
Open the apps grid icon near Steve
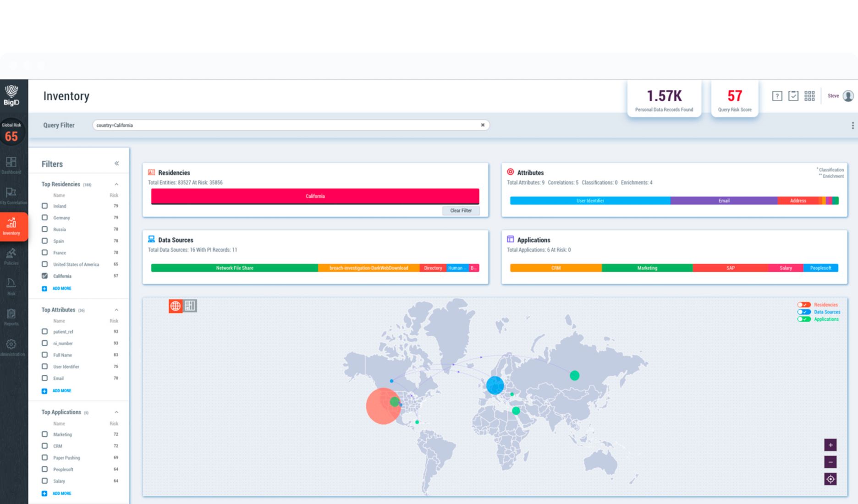(809, 96)
